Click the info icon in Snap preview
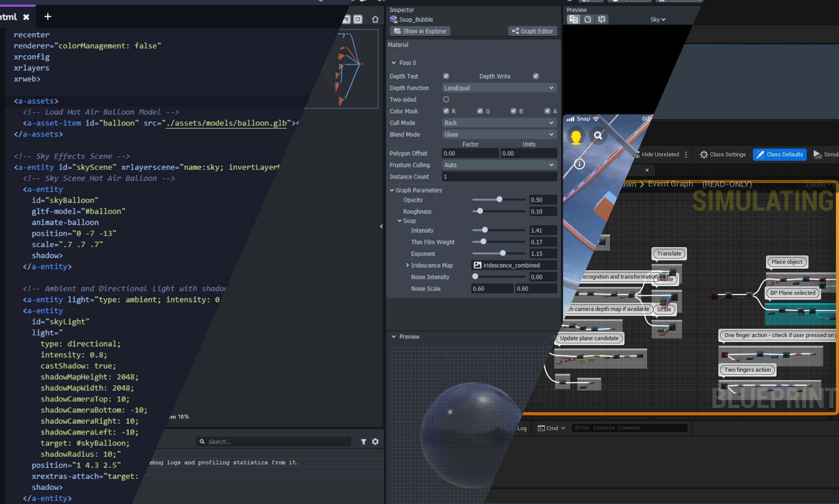This screenshot has height=504, width=839. tap(579, 164)
